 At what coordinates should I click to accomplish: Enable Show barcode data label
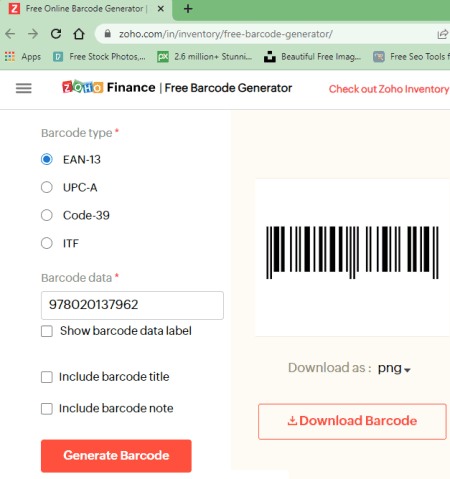point(47,331)
